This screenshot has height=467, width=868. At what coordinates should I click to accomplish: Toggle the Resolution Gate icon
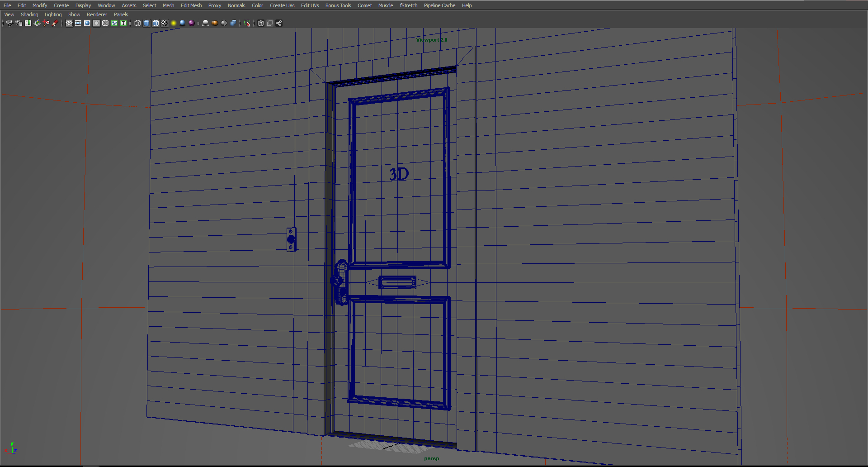pyautogui.click(x=87, y=23)
